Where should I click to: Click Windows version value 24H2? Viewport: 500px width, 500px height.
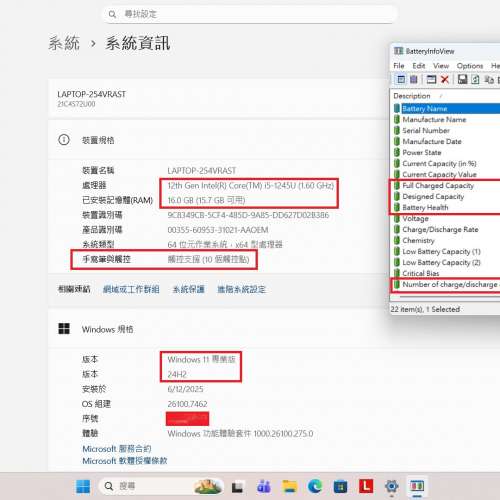point(177,375)
